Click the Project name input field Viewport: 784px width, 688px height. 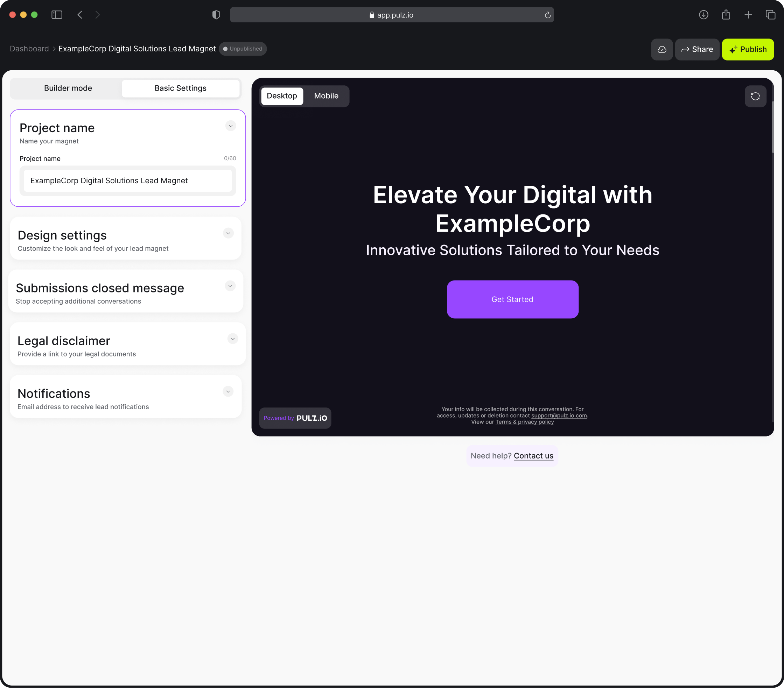click(127, 180)
